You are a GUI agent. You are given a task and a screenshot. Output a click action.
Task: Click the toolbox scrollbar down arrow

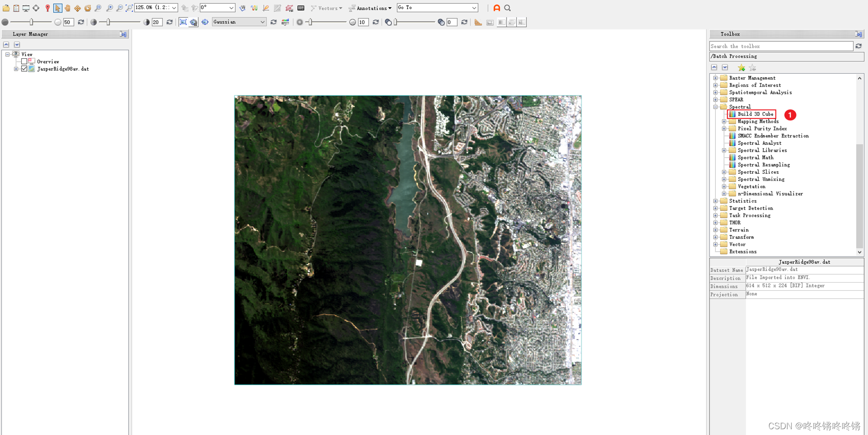pos(859,252)
